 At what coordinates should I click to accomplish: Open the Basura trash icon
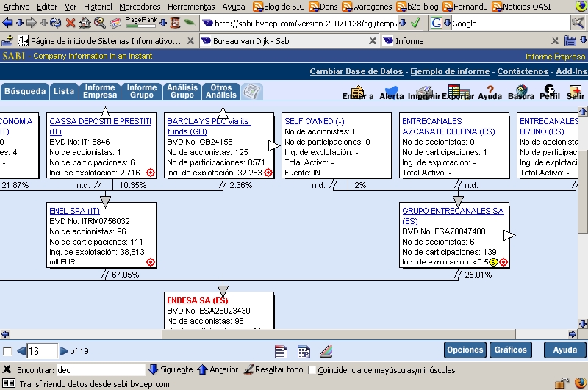521,91
